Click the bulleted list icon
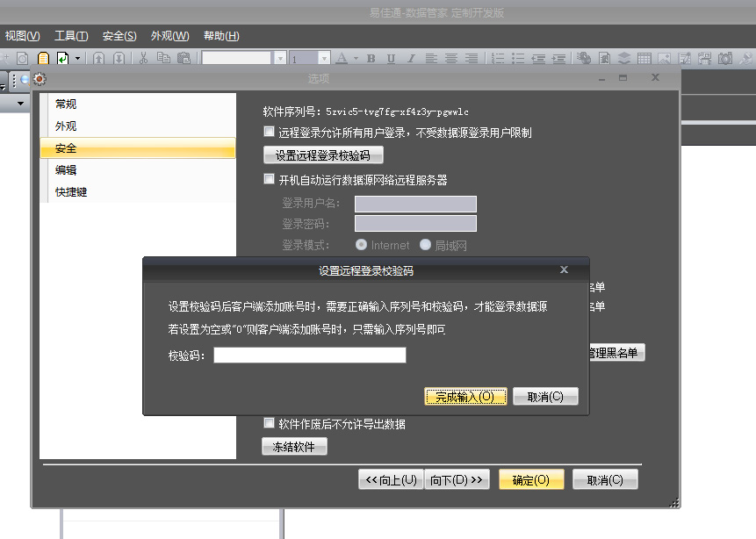The image size is (756, 539). (518, 58)
